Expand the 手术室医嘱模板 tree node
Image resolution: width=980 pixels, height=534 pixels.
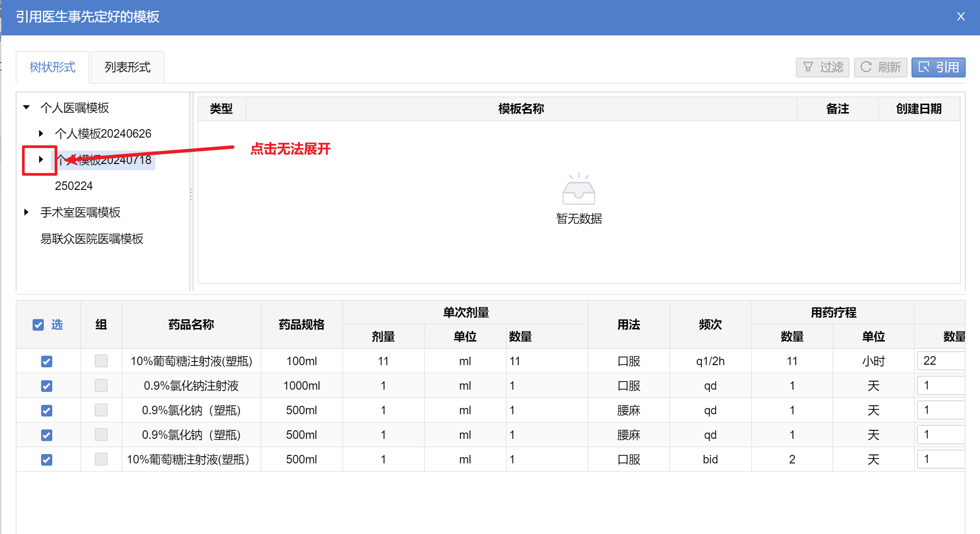26,212
